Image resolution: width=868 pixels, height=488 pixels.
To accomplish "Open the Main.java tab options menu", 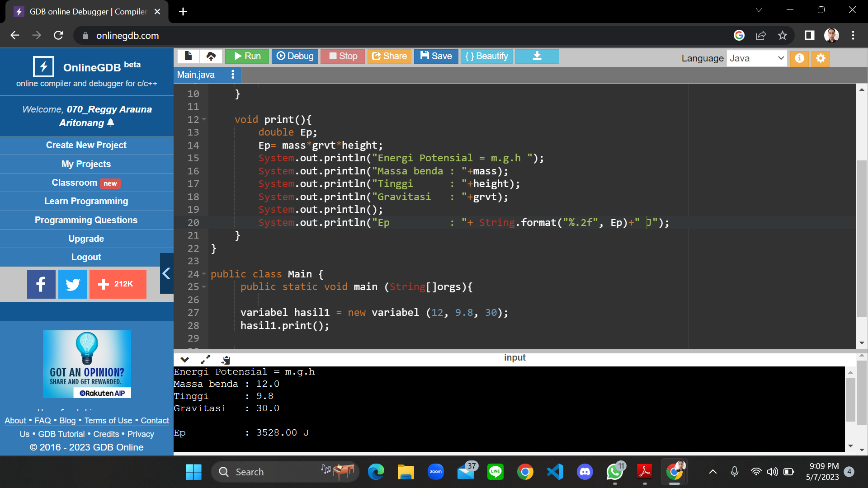I will tap(233, 75).
